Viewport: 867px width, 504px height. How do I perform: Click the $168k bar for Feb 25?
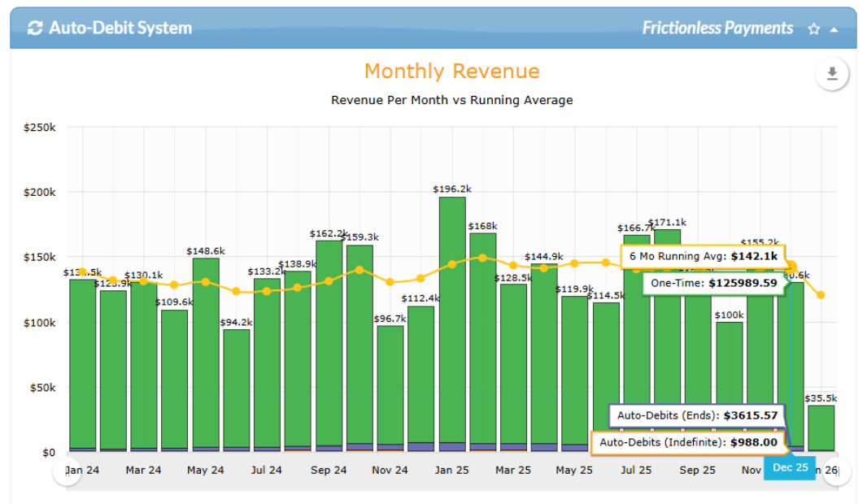[x=483, y=342]
